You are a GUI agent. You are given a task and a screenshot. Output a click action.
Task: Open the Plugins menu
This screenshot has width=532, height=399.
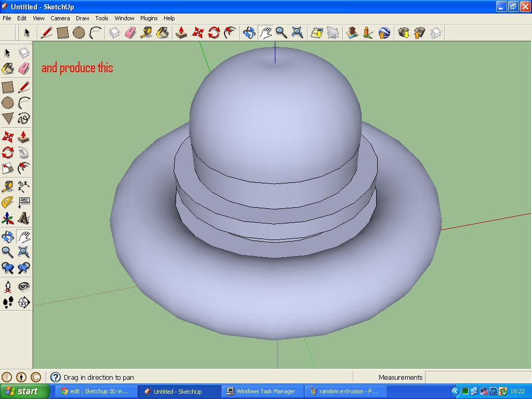coord(149,18)
